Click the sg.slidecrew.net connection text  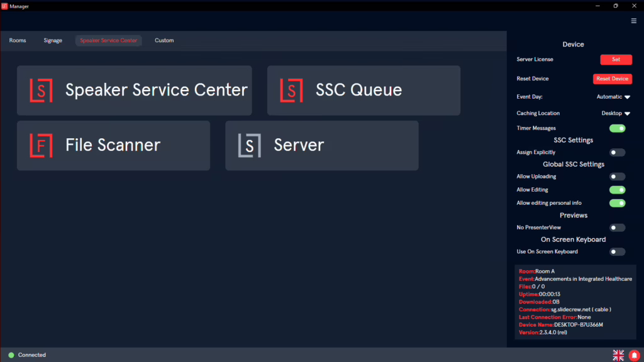(x=581, y=309)
